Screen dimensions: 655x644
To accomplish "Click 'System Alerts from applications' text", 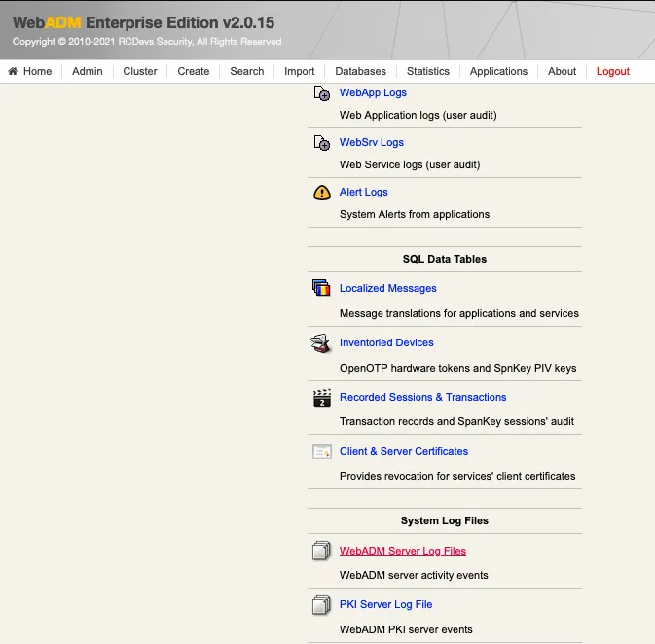I will coord(415,214).
